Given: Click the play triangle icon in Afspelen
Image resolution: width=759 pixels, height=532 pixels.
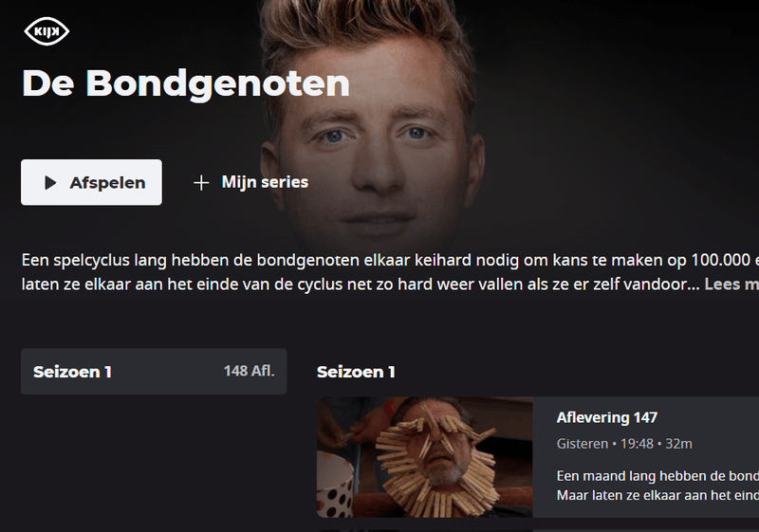Looking at the screenshot, I should click(x=50, y=183).
